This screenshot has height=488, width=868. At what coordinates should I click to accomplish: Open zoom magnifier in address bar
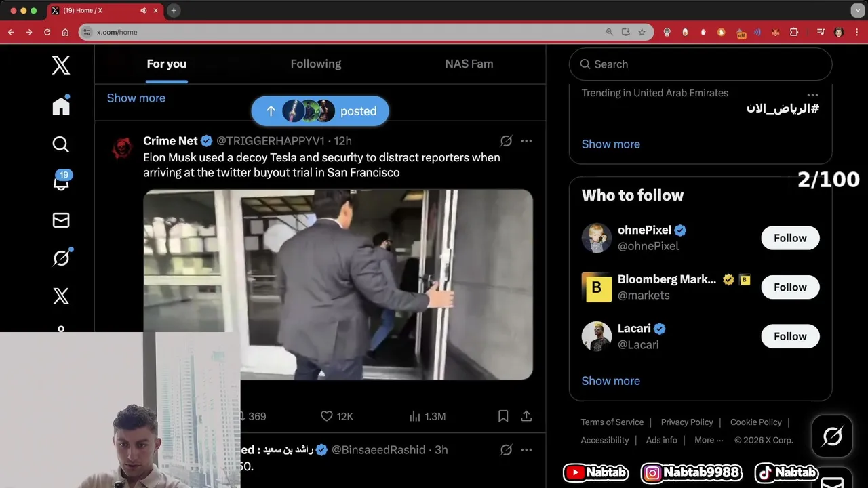tap(609, 32)
